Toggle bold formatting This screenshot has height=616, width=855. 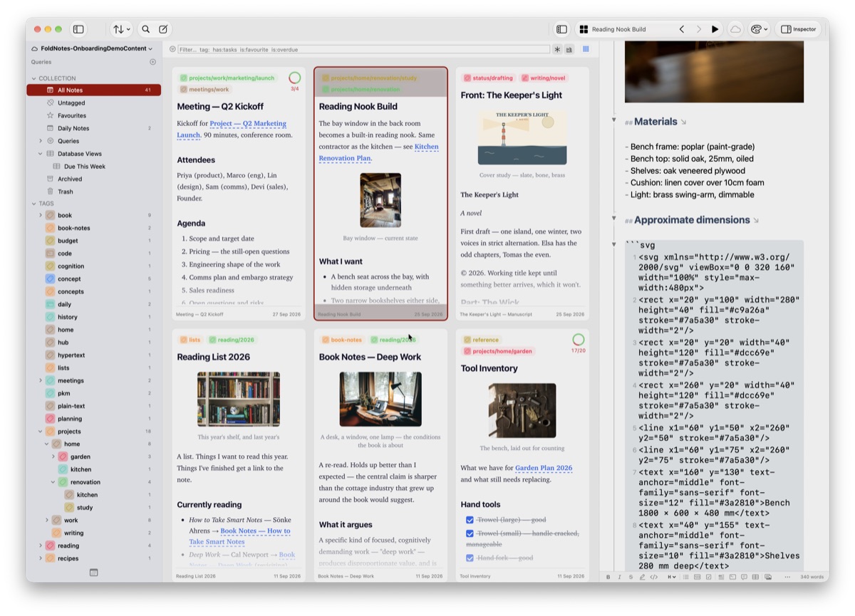608,577
